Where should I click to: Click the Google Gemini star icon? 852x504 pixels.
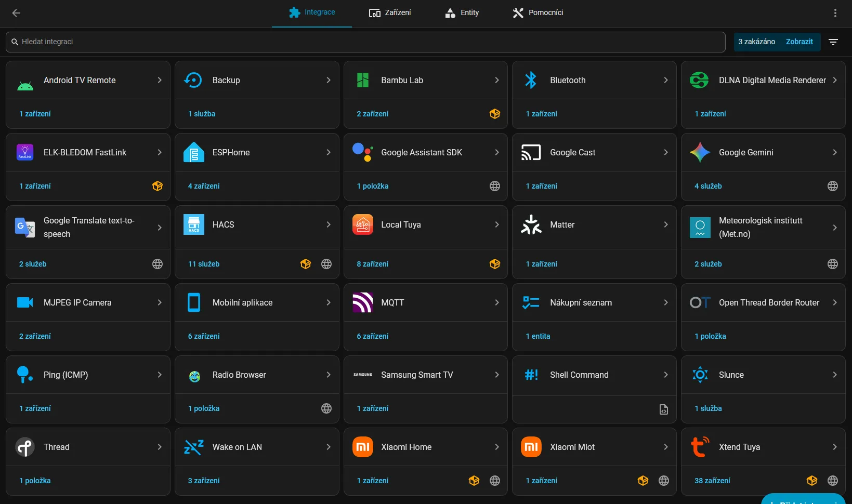coord(700,152)
